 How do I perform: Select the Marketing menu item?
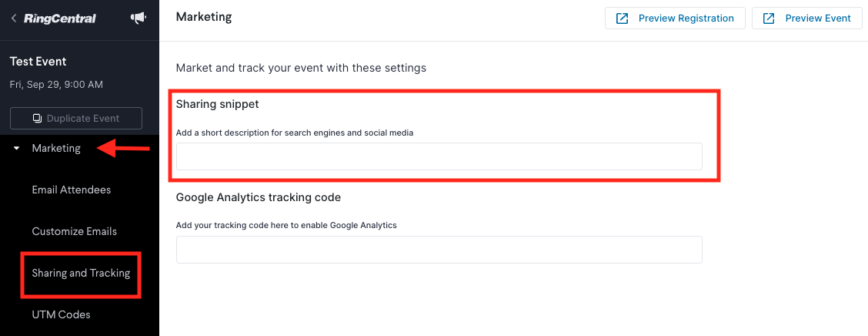[x=56, y=148]
